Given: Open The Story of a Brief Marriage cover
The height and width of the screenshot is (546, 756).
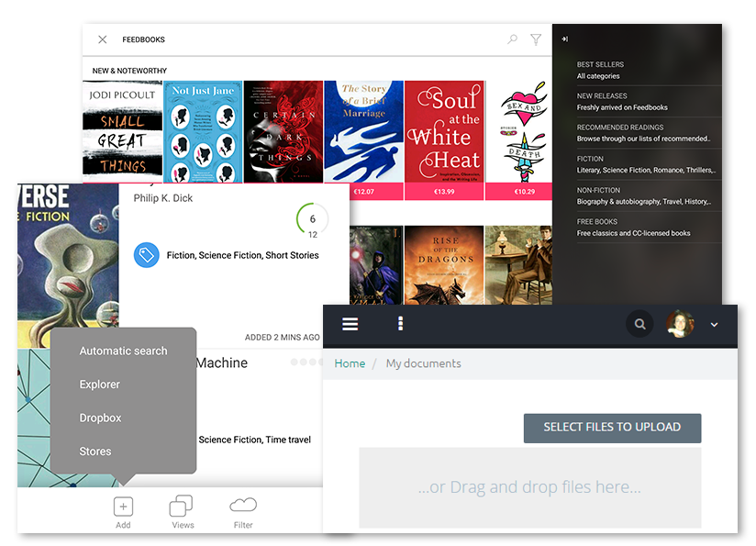Looking at the screenshot, I should [x=363, y=131].
